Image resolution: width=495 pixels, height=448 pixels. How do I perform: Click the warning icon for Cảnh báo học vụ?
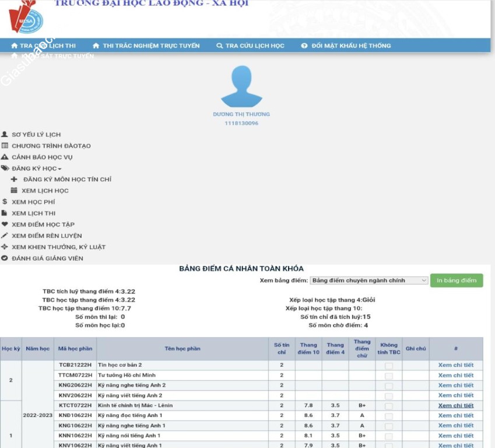[x=5, y=157]
